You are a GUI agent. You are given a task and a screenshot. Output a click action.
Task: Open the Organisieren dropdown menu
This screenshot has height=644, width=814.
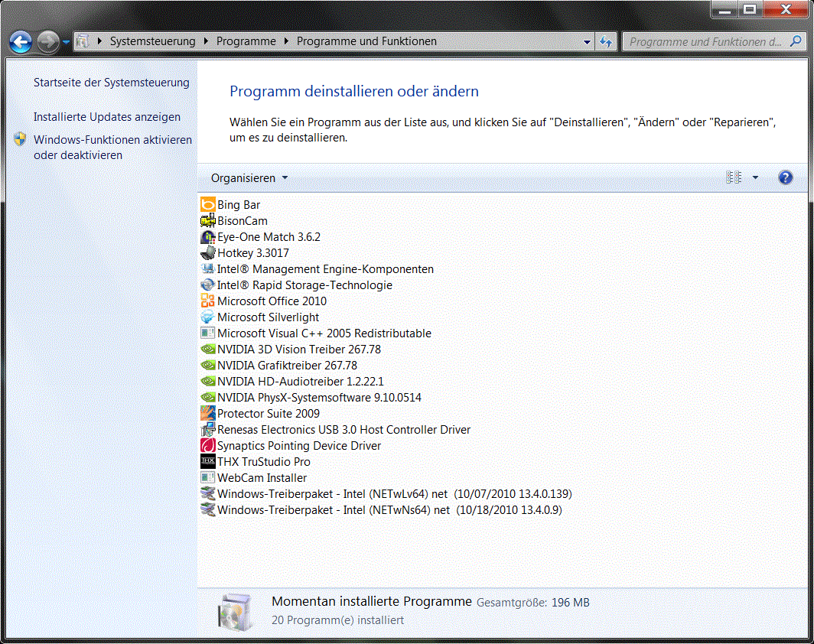tap(249, 178)
